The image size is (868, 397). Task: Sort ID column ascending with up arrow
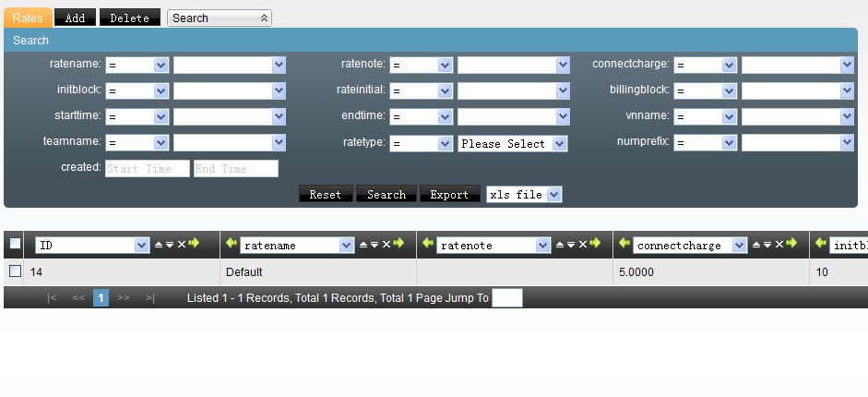coord(158,245)
